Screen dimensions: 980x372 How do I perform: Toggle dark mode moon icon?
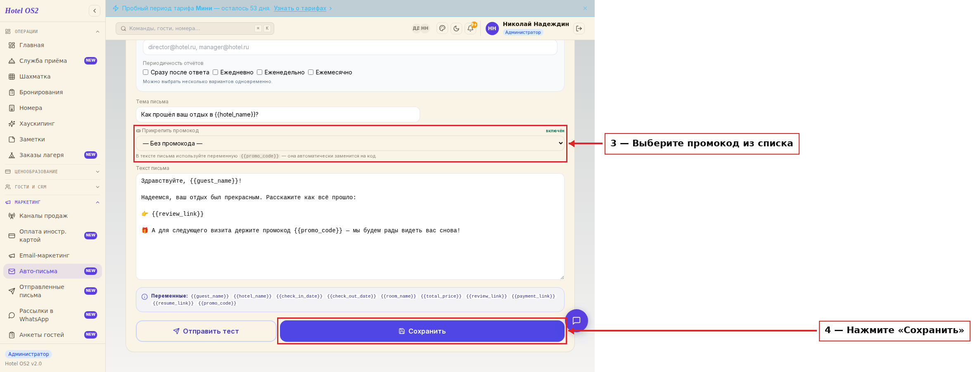click(x=456, y=29)
